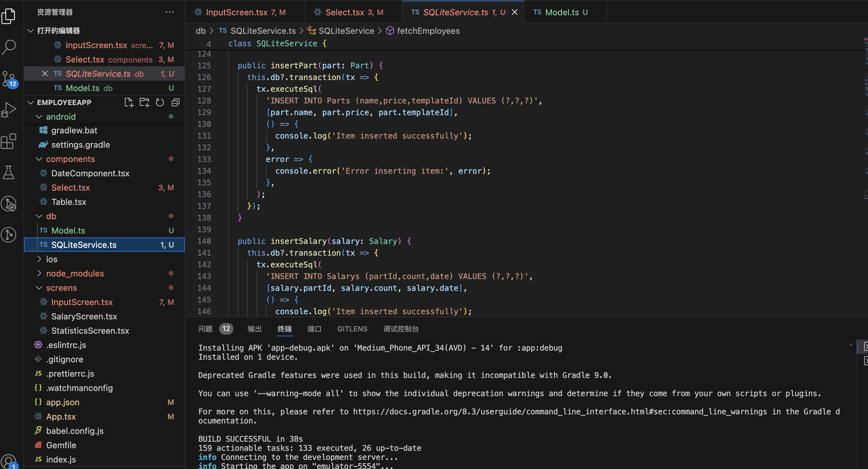868x469 pixels.
Task: Collapse the db folder
Action: 39,216
